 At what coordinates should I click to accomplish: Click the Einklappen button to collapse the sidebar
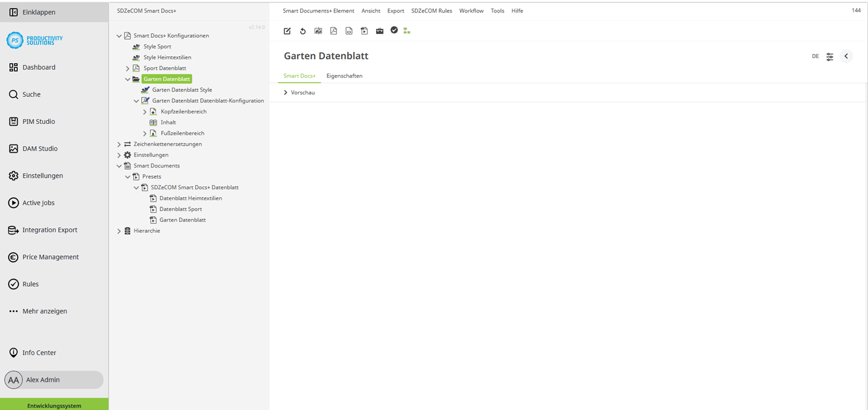[36, 11]
